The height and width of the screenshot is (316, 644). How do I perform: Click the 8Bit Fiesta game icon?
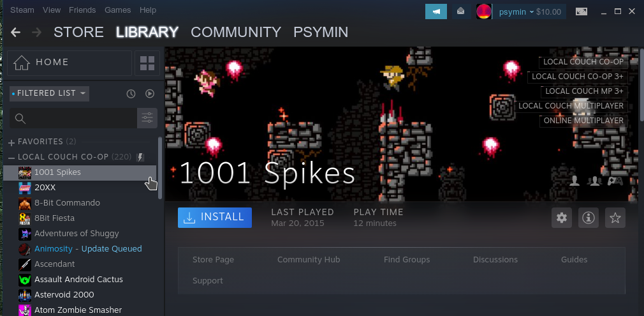pyautogui.click(x=25, y=218)
